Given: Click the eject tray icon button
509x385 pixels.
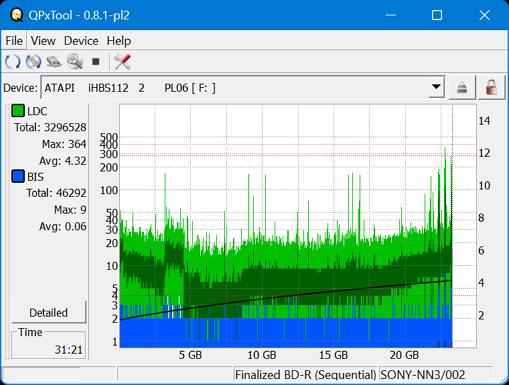Looking at the screenshot, I should pos(462,88).
